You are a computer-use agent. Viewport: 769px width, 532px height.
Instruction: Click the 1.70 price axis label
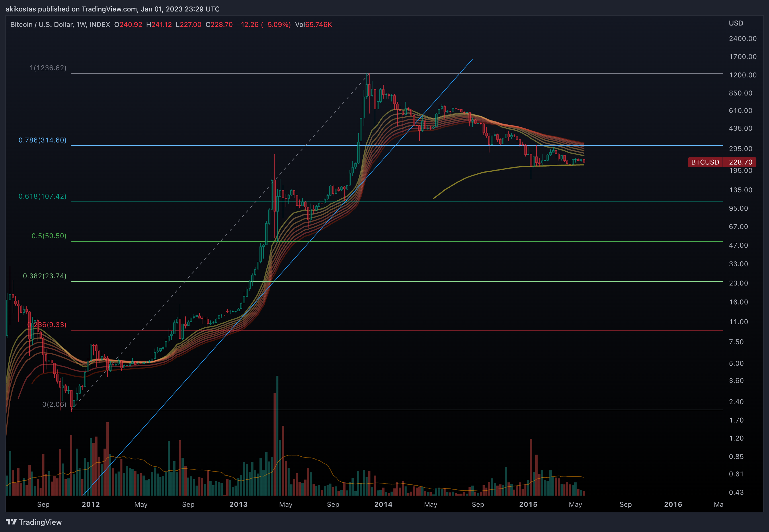(x=736, y=420)
